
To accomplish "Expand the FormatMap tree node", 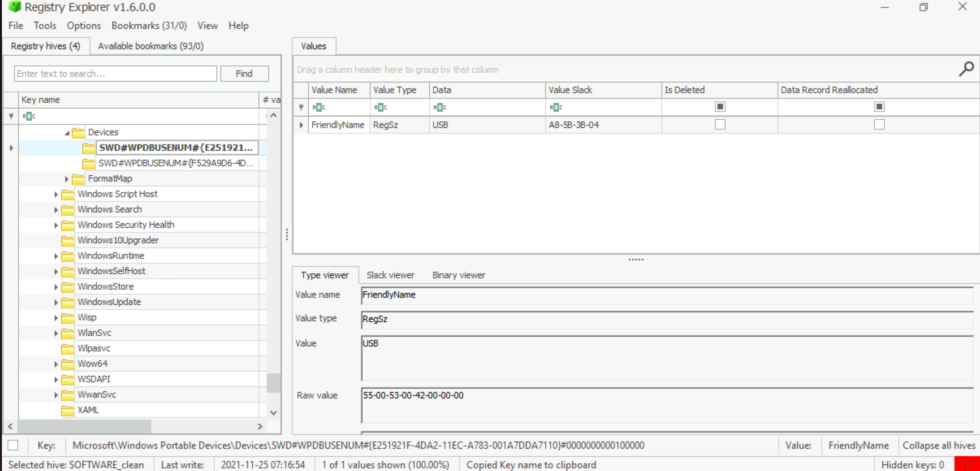I will [x=66, y=179].
